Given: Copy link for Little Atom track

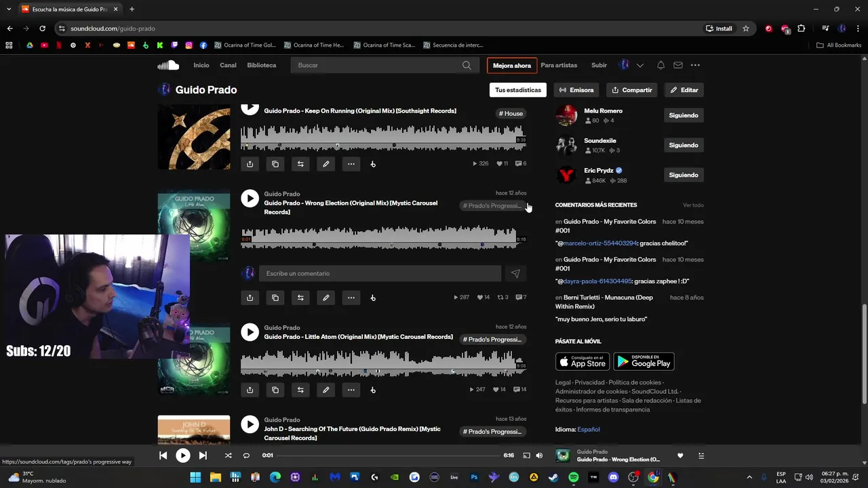Looking at the screenshot, I should [x=275, y=390].
